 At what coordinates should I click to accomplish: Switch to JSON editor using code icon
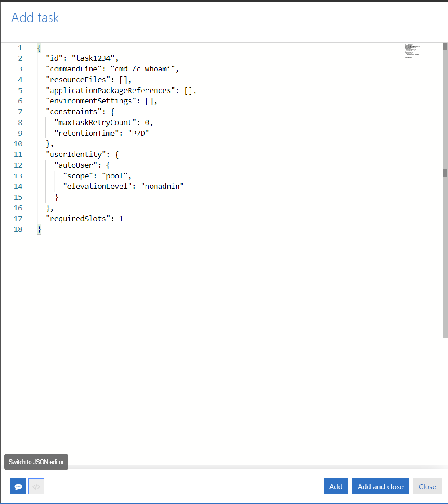tap(36, 486)
